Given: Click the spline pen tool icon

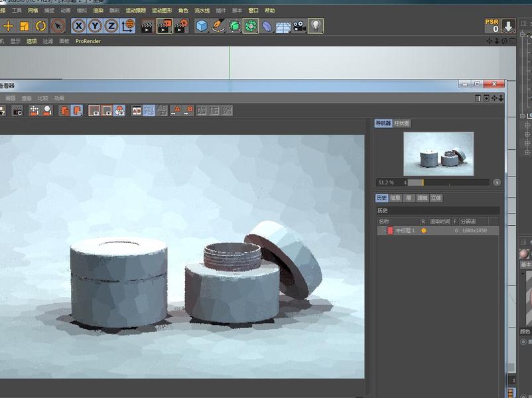Looking at the screenshot, I should click(x=218, y=26).
